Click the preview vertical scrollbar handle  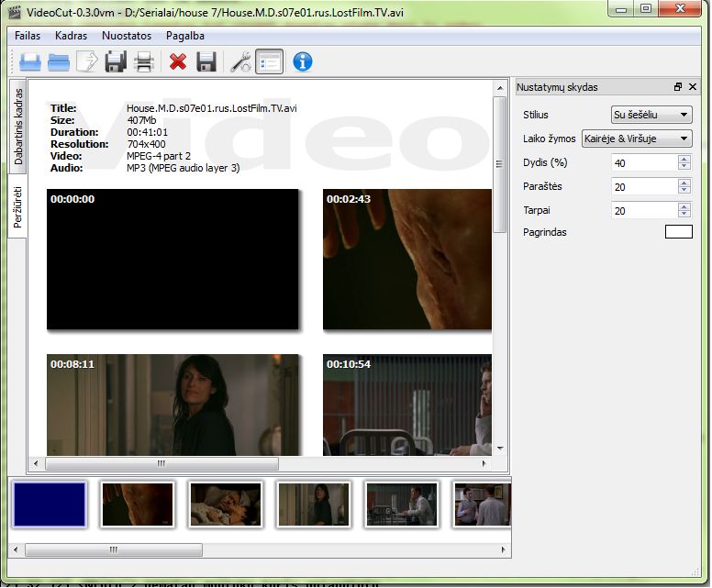(499, 164)
